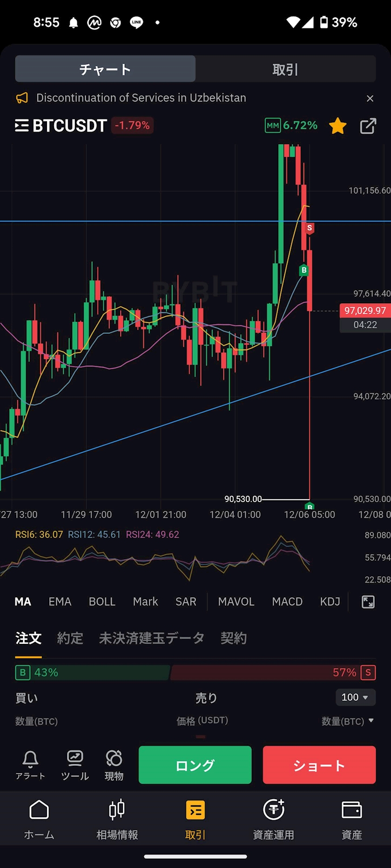Viewport: 391px width, 868px height.
Task: Open the share/external link icon
Action: [x=368, y=126]
